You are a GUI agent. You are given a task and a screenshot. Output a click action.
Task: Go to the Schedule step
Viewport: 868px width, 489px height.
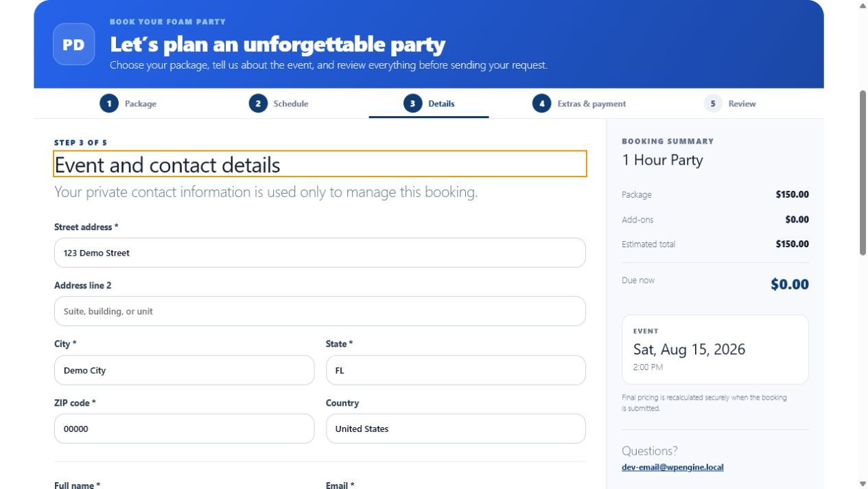279,104
